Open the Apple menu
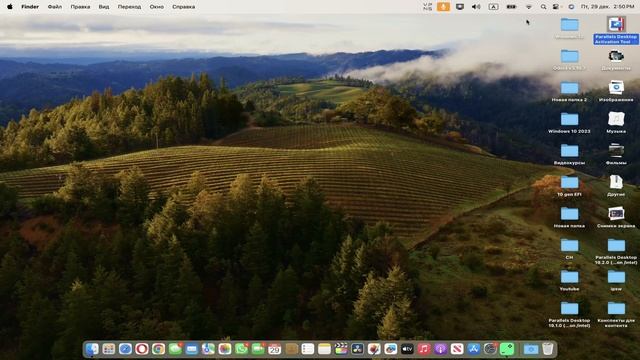 pyautogui.click(x=10, y=7)
